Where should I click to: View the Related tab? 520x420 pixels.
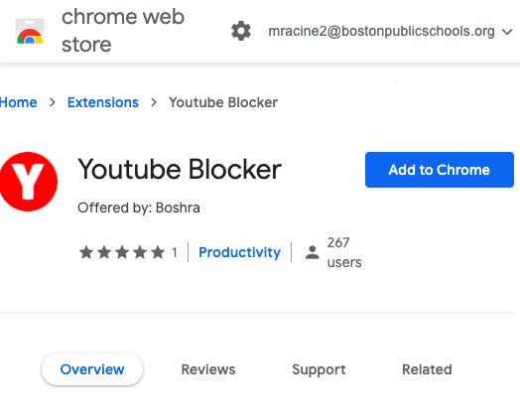pyautogui.click(x=427, y=369)
